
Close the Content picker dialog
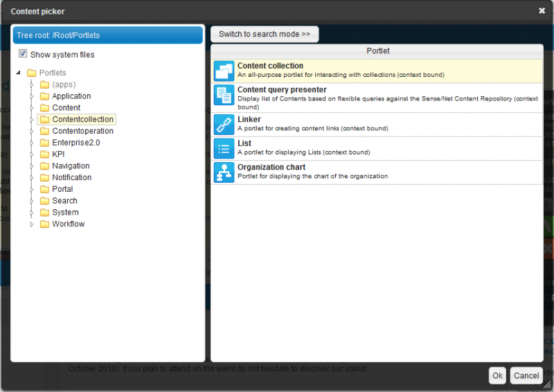tap(542, 11)
